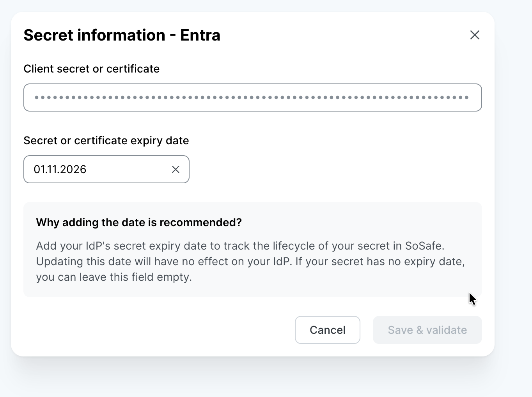Viewport: 532px width, 397px height.
Task: Click the Why adding the date is recommended heading
Action: (139, 222)
